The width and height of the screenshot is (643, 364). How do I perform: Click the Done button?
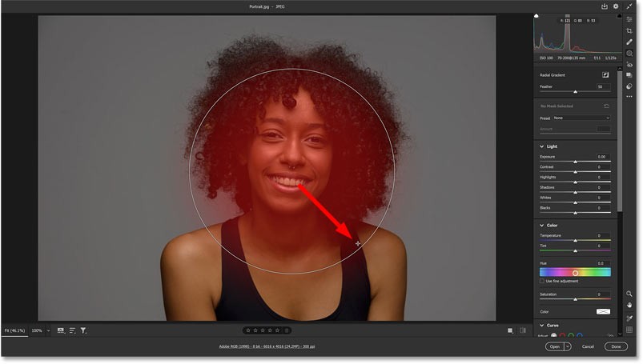615,346
